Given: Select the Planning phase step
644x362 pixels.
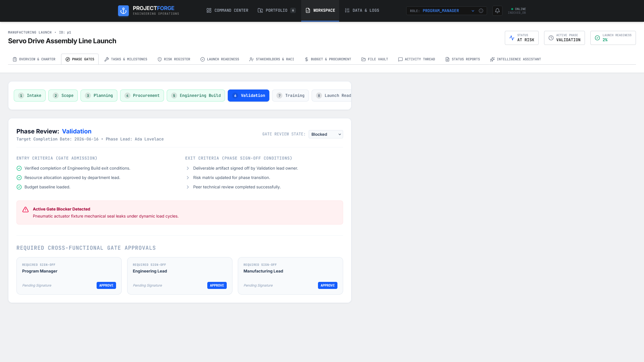Looking at the screenshot, I should 99,96.
